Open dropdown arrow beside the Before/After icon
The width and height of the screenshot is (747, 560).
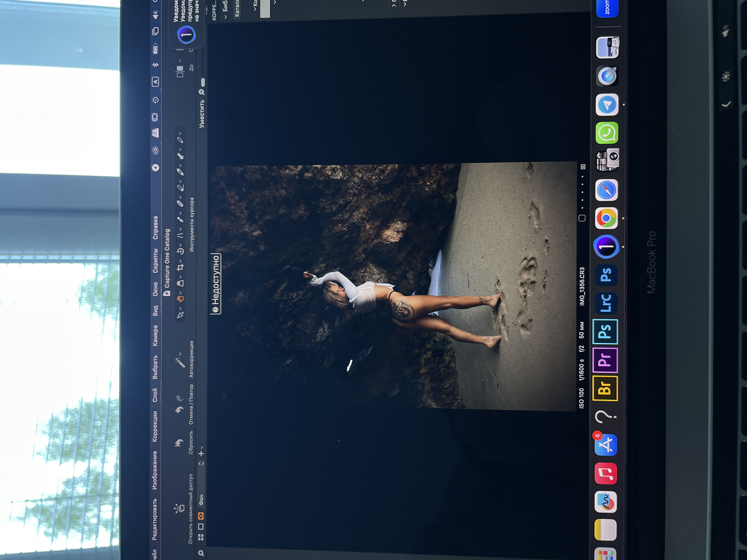click(180, 60)
